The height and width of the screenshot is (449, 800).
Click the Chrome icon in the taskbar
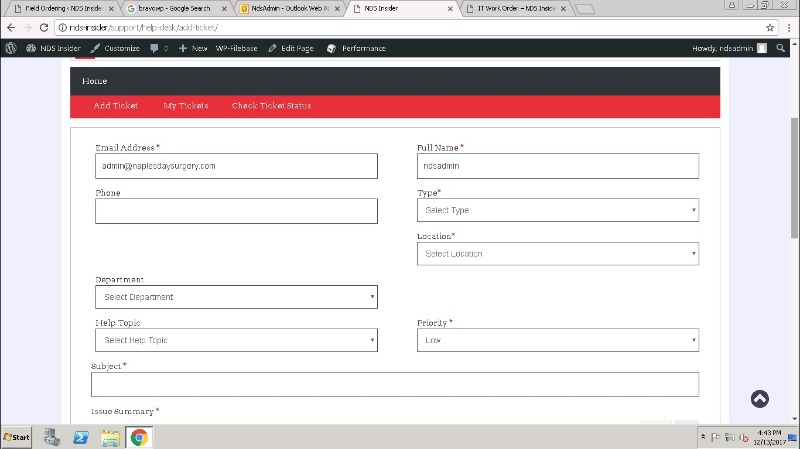point(139,437)
